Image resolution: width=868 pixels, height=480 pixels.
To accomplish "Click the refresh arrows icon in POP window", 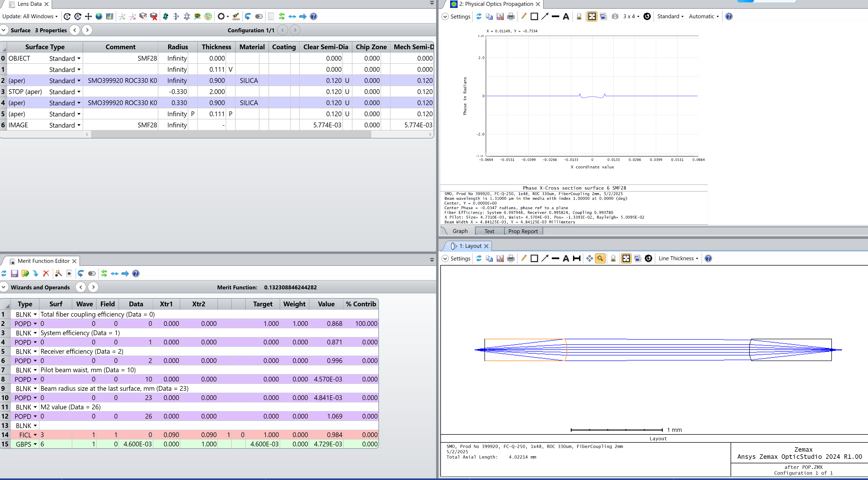I will [479, 16].
